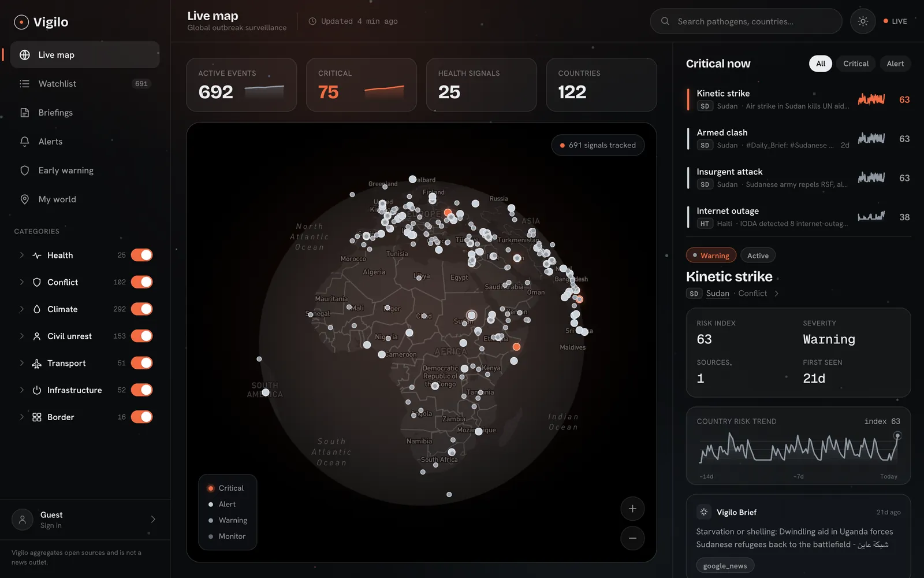Image resolution: width=924 pixels, height=578 pixels.
Task: Open Live map via its globe icon
Action: point(25,55)
